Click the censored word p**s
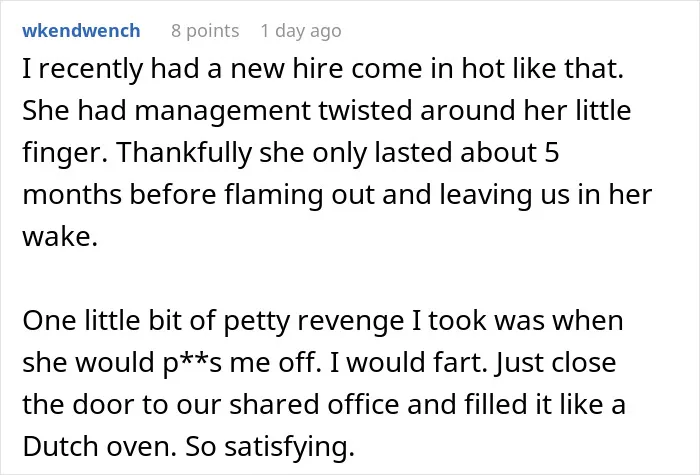Image resolution: width=700 pixels, height=475 pixels. click(x=193, y=362)
